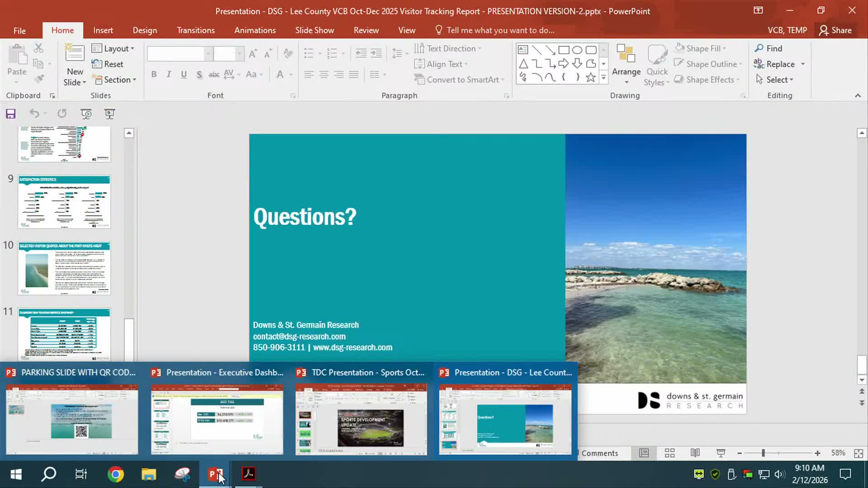This screenshot has width=868, height=488.
Task: Toggle Italic formatting button
Action: point(169,75)
